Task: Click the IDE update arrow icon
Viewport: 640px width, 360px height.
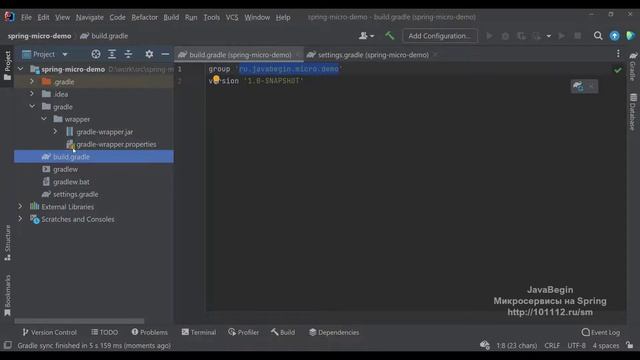Action: coord(614,36)
